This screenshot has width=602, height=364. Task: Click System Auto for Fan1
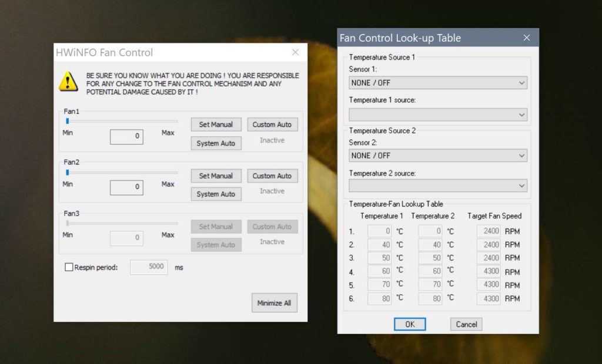(216, 143)
